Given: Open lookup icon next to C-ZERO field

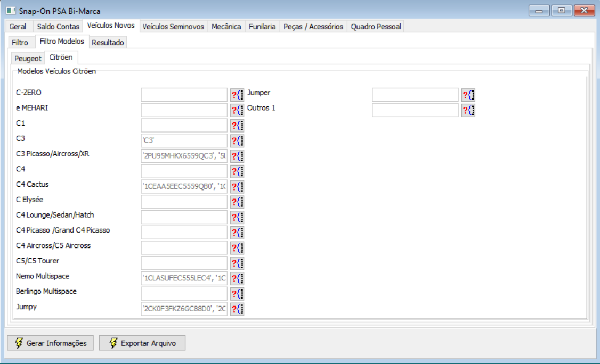Looking at the screenshot, I should click(237, 95).
